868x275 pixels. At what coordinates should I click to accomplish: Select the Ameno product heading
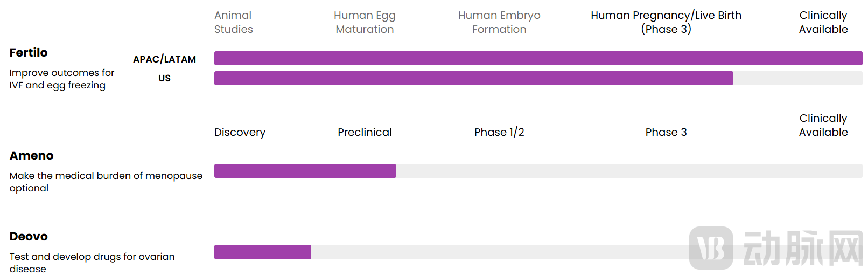(32, 155)
